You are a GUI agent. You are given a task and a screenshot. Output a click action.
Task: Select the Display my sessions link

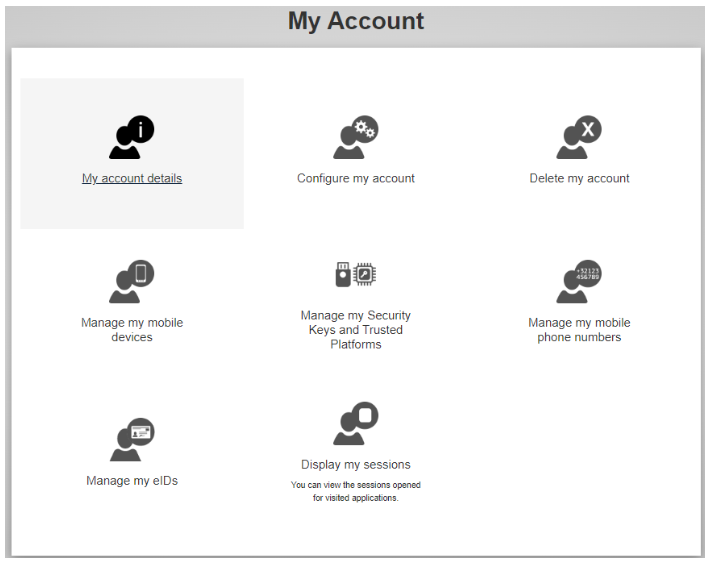tap(356, 465)
